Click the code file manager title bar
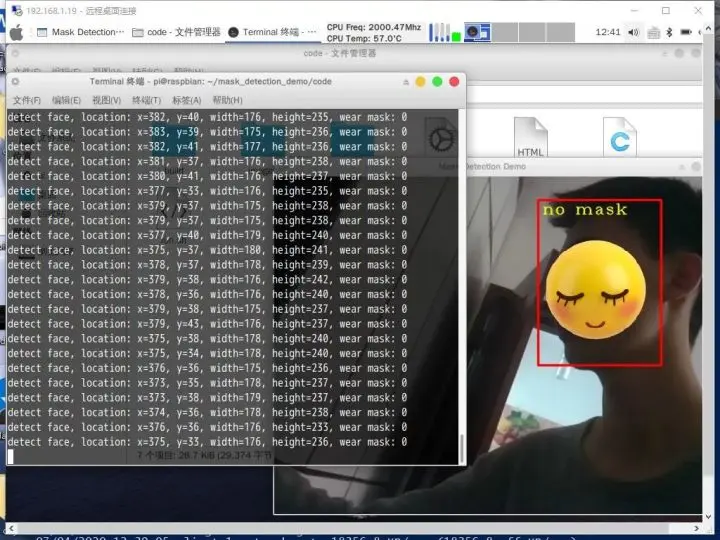720x540 pixels. [354, 53]
